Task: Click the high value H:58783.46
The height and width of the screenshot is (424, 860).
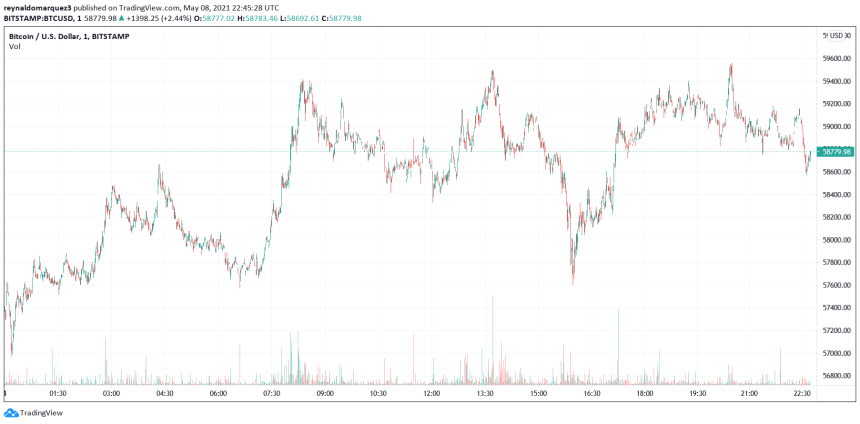Action: (x=257, y=19)
